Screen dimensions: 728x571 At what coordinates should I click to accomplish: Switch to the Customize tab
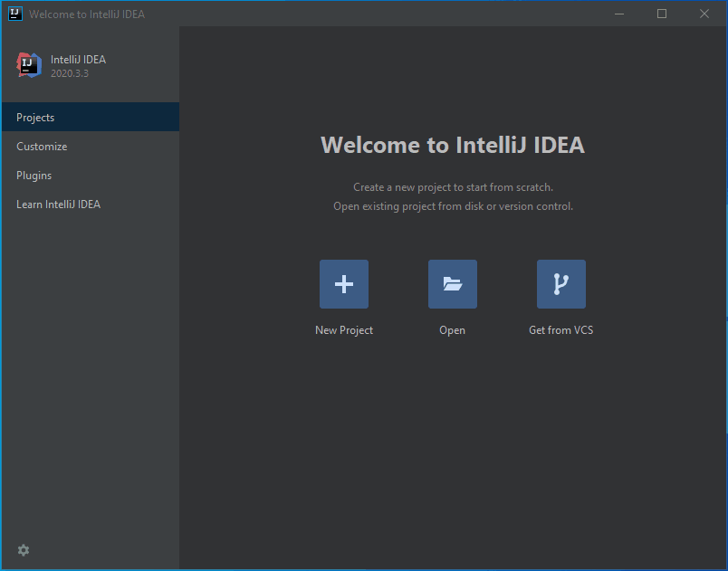coord(91,146)
